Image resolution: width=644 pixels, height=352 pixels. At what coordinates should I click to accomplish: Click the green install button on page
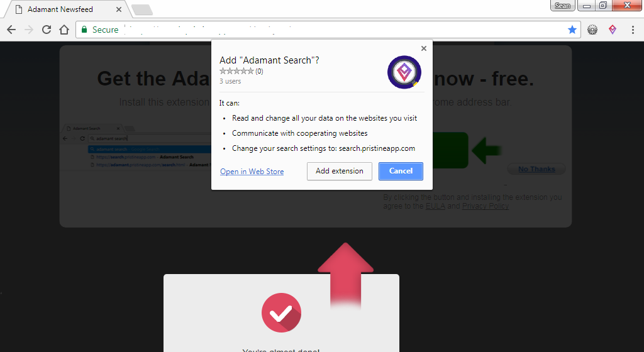pos(450,150)
